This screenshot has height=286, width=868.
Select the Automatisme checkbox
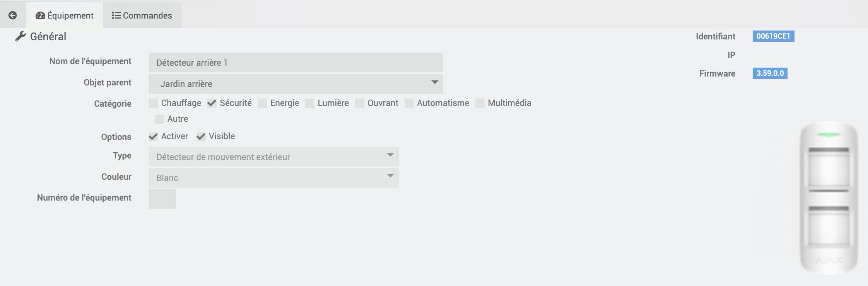tap(409, 103)
